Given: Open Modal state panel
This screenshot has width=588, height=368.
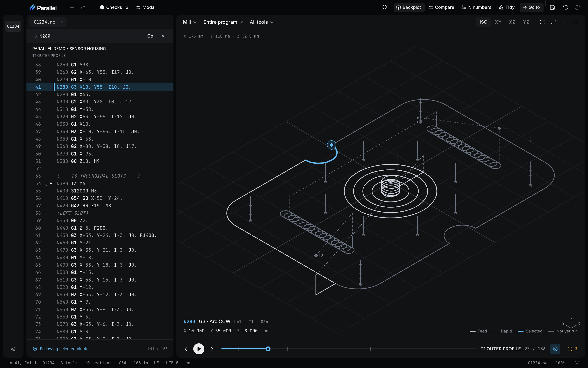Looking at the screenshot, I should click(x=146, y=7).
